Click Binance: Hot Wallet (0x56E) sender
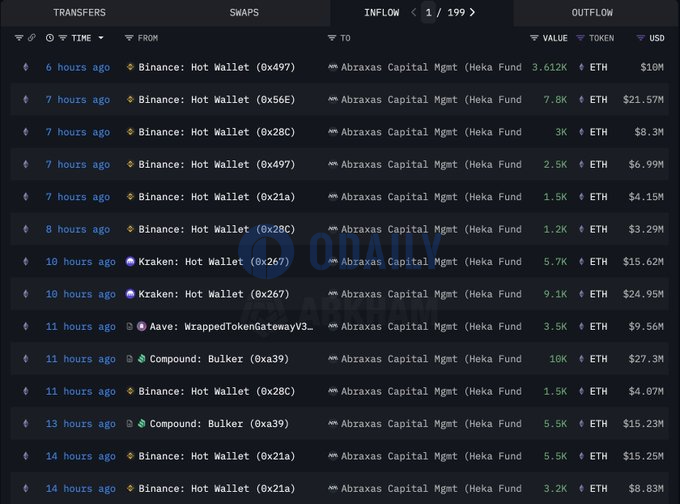 coord(217,100)
